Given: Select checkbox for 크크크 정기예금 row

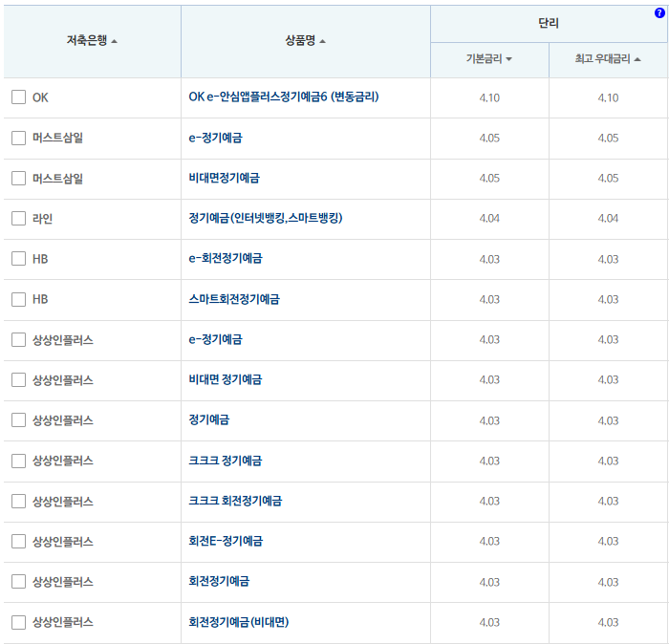Looking at the screenshot, I should click(18, 461).
